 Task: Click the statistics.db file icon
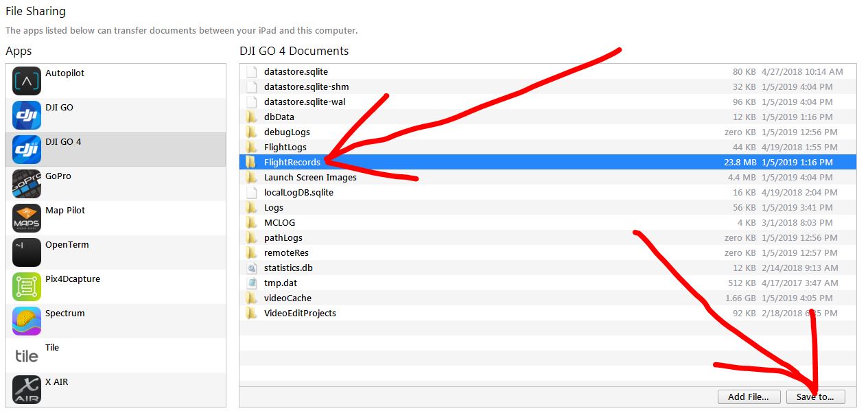251,268
